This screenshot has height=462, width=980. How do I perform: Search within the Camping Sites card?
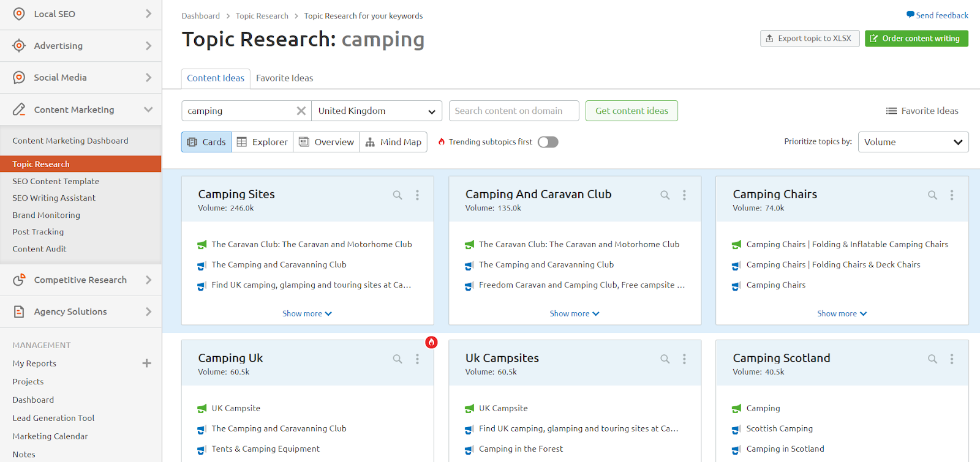point(398,195)
